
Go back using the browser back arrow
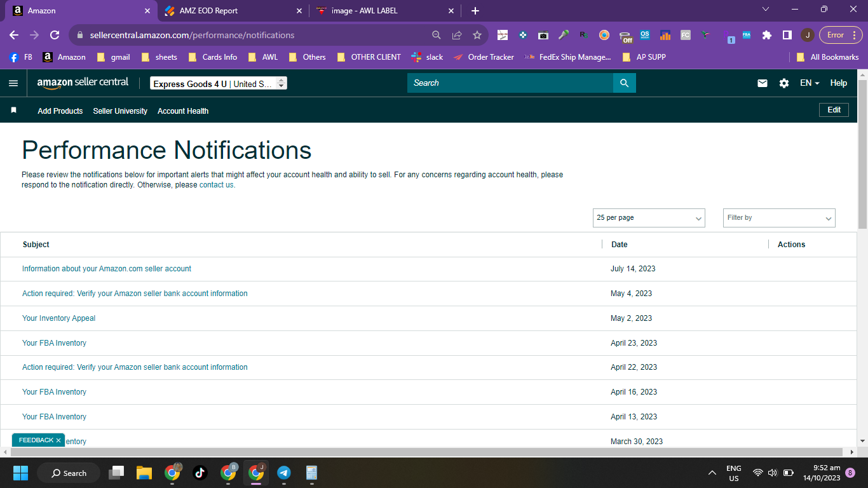pos(14,35)
